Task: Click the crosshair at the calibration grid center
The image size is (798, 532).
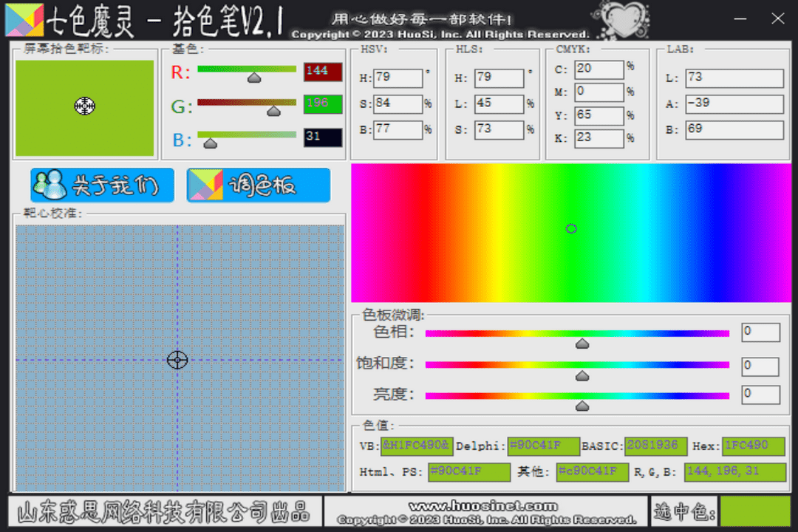Action: [177, 361]
